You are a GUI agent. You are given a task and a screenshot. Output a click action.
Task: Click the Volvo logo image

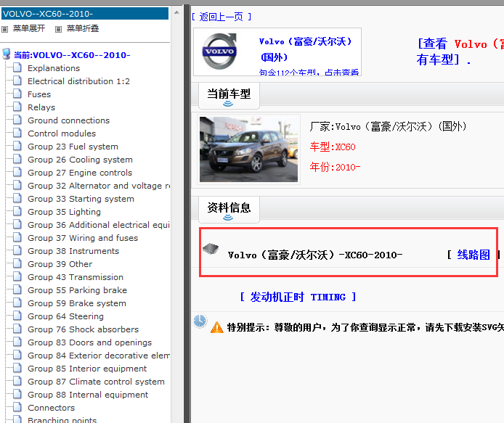pyautogui.click(x=220, y=52)
